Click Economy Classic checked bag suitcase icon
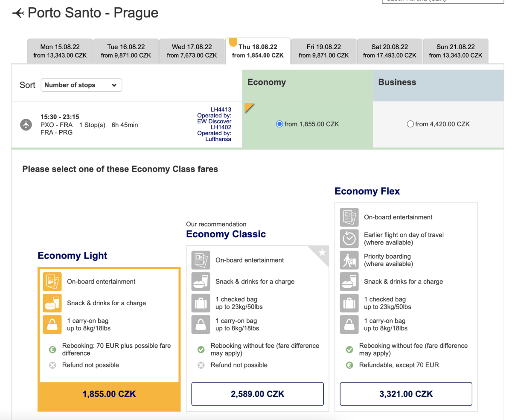 pos(201,303)
